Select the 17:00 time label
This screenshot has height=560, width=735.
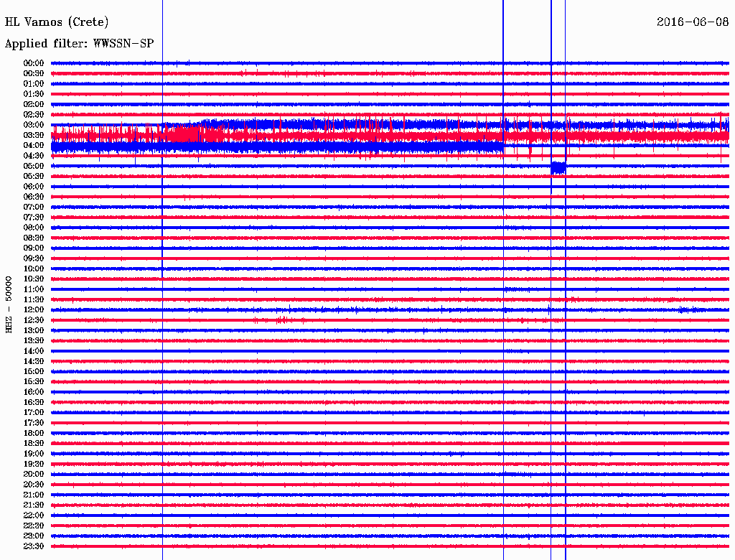pos(34,412)
